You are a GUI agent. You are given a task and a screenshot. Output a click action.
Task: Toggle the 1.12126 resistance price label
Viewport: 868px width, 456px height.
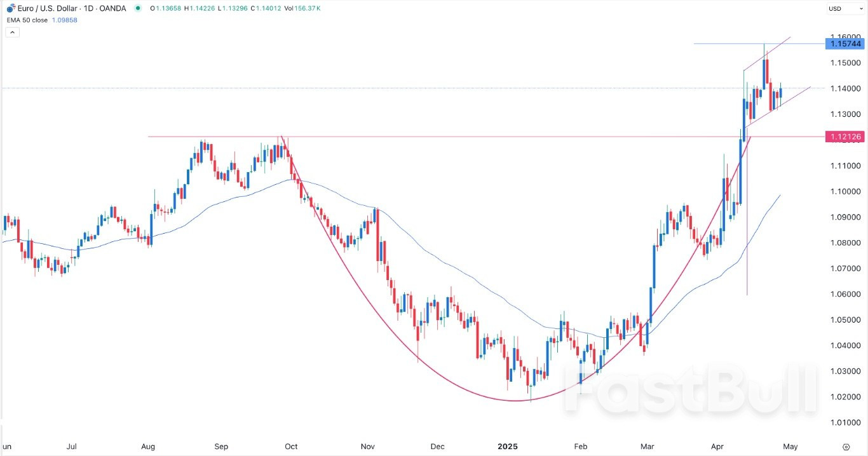pyautogui.click(x=846, y=137)
